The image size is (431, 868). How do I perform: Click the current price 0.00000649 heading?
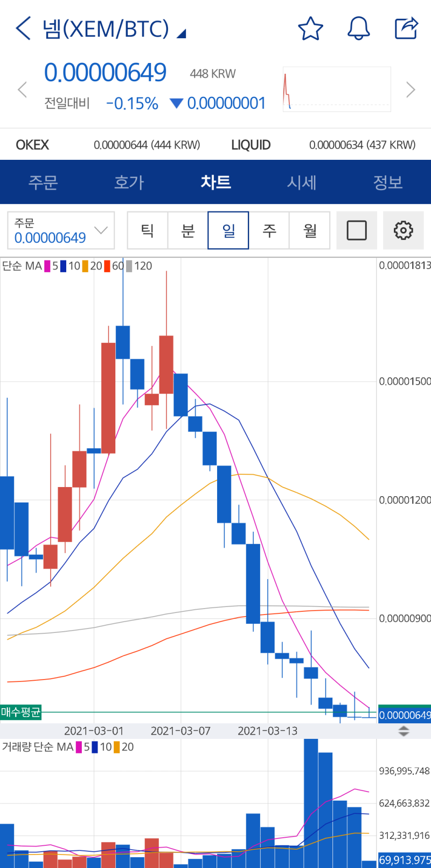pos(105,73)
